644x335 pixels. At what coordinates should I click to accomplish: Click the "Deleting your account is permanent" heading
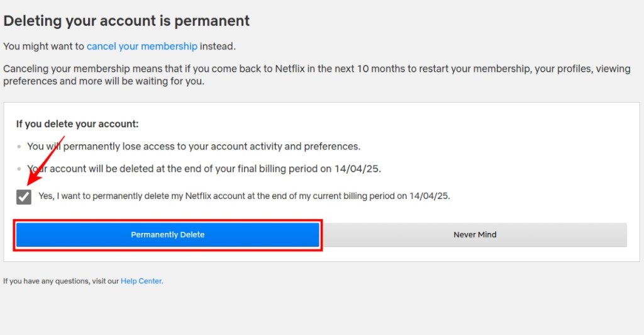pyautogui.click(x=126, y=21)
